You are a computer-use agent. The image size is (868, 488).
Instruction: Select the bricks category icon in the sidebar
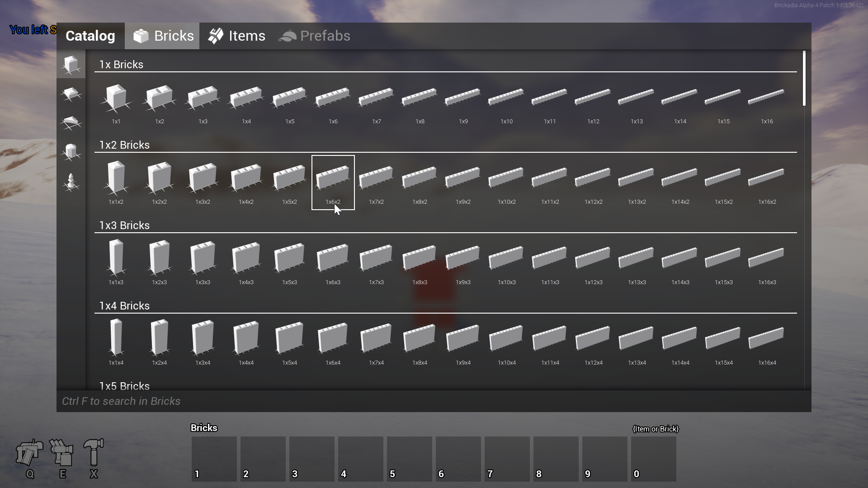(71, 65)
